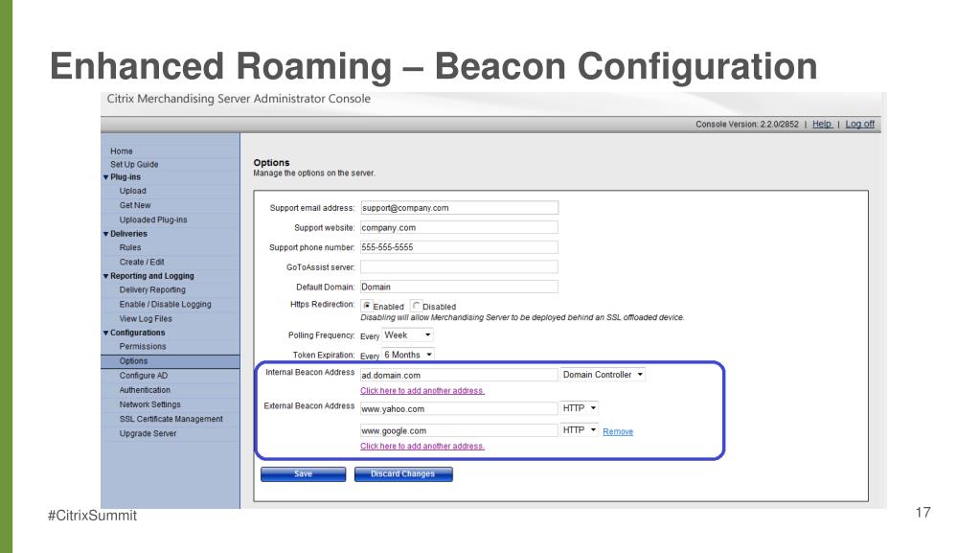Open the Token Expiration 6 Months dropdown
Screen dimensions: 980x553
408,355
